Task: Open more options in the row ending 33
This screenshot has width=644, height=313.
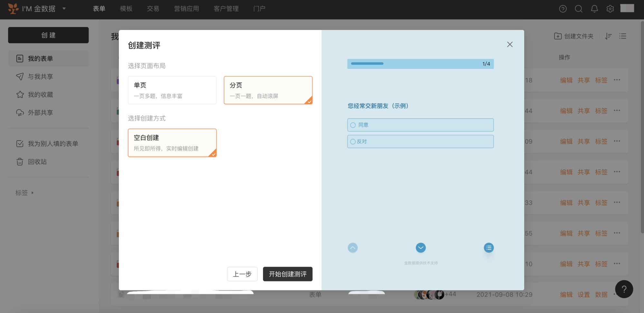Action: click(x=617, y=202)
